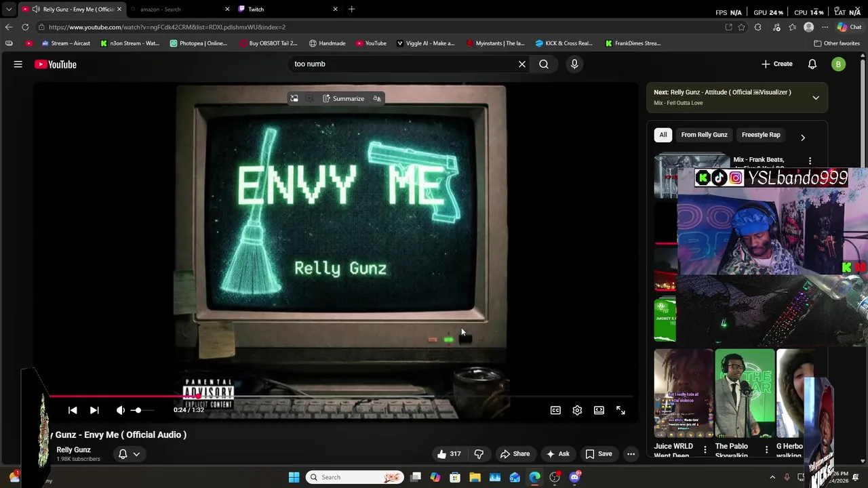
Task: Open the account avatar menu
Action: click(x=839, y=64)
